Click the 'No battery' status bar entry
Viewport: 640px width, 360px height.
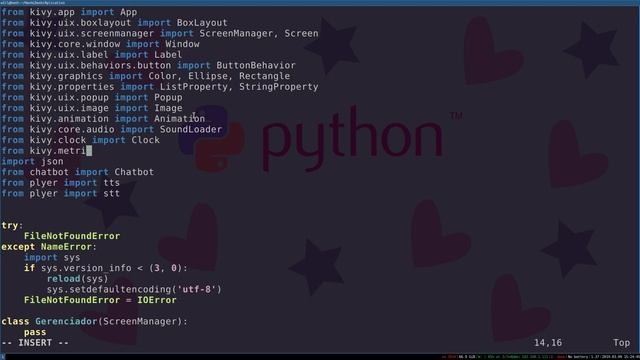point(578,357)
